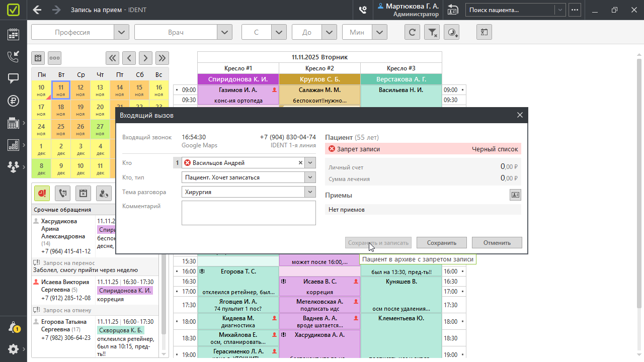Toggle the call requests filter button

click(x=62, y=193)
